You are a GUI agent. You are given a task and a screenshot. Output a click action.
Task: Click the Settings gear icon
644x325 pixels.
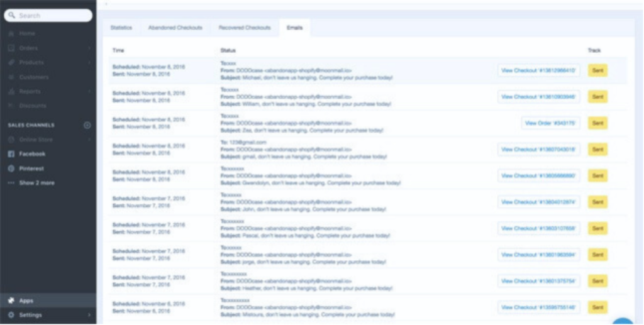[11, 315]
